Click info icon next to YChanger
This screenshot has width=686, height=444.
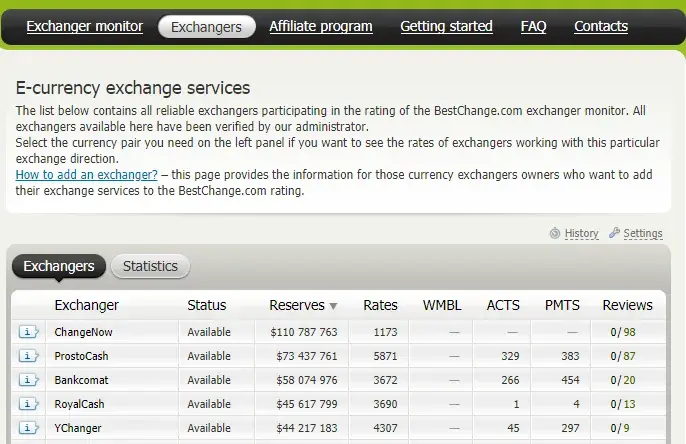point(27,428)
